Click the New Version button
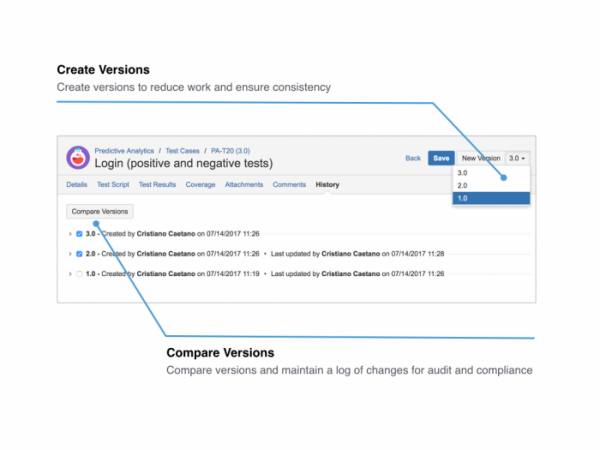 coord(481,158)
